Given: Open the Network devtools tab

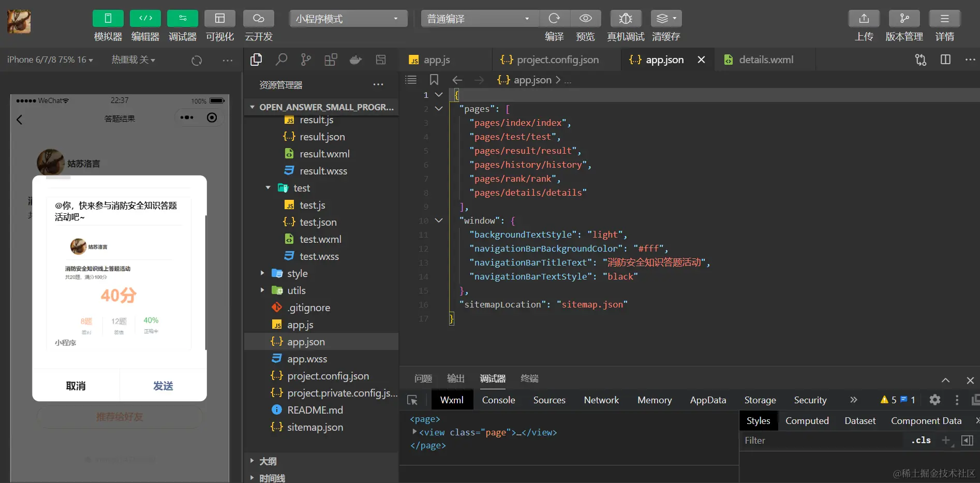Looking at the screenshot, I should (601, 400).
